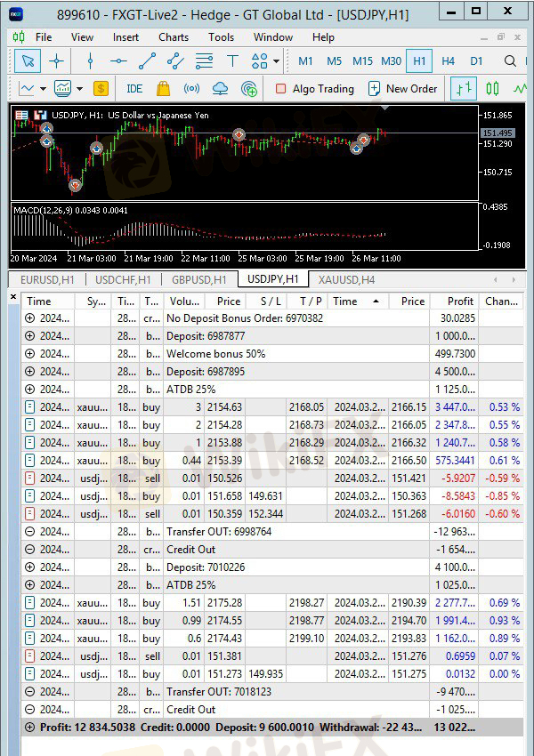Open the shapes objects dropdown arrow

tap(277, 61)
